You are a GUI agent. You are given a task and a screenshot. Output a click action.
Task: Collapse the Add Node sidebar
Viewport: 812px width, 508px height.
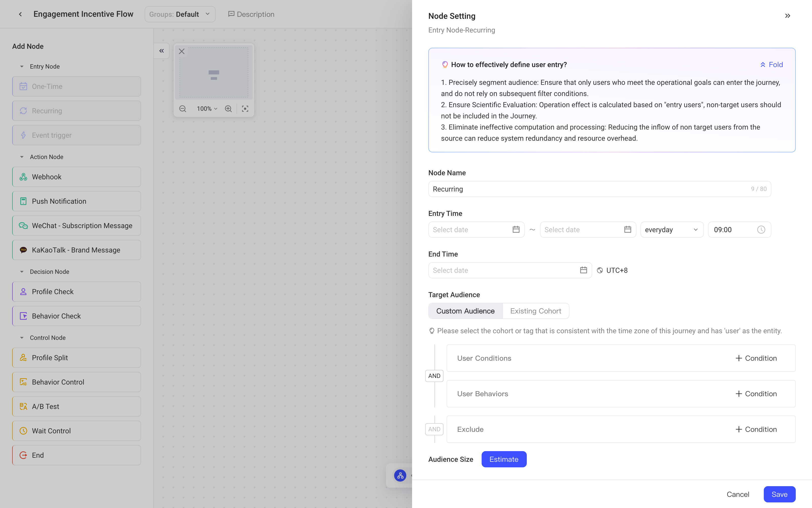[161, 51]
